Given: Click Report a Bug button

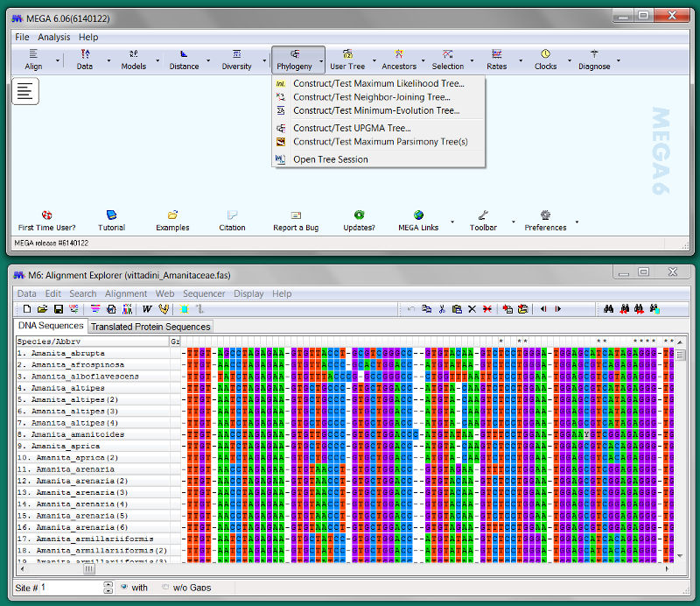Looking at the screenshot, I should (x=296, y=221).
